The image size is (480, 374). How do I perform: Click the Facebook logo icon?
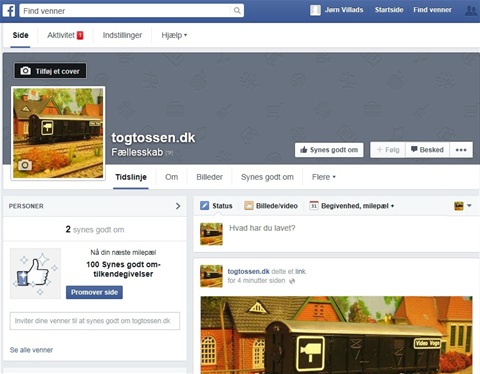click(x=9, y=11)
